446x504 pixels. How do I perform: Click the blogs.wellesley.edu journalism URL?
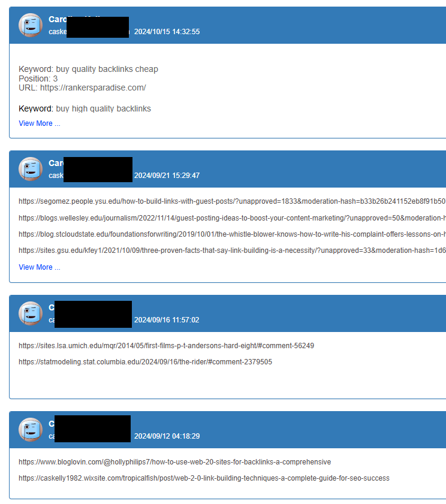point(232,218)
